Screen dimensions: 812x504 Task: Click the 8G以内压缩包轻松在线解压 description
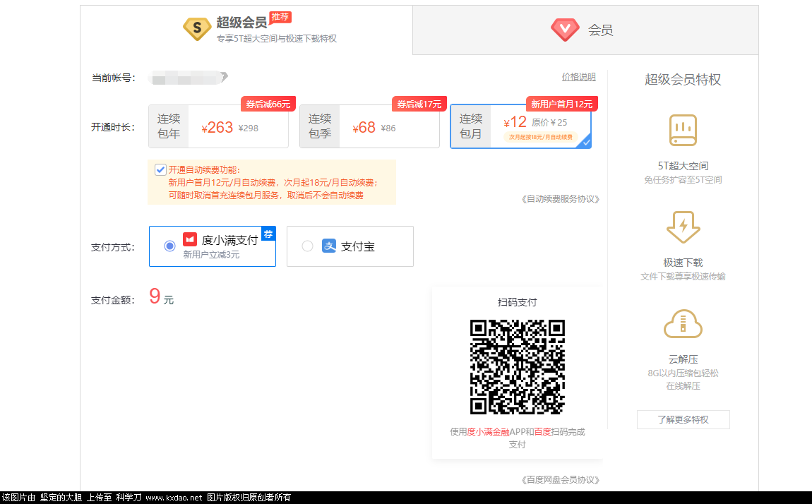[683, 380]
